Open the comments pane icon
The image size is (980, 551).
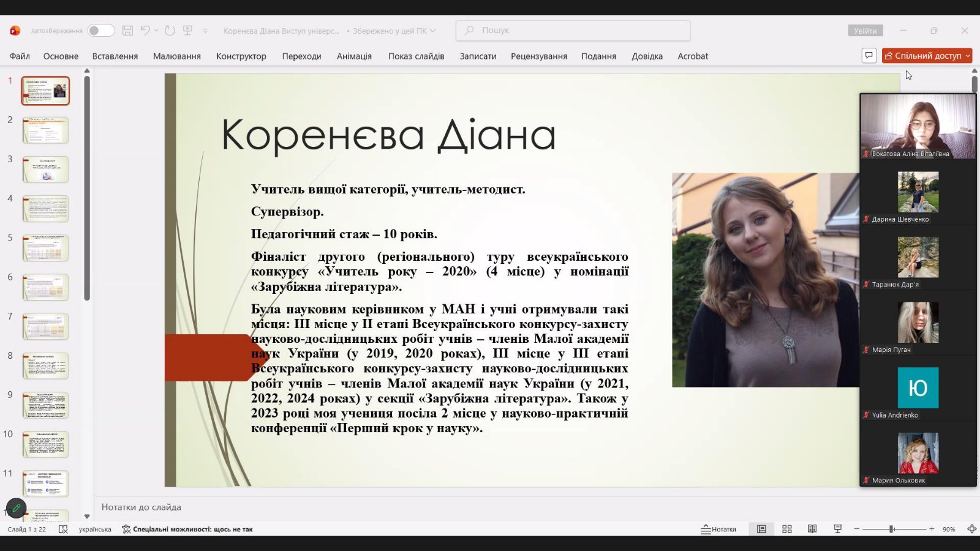(x=869, y=56)
